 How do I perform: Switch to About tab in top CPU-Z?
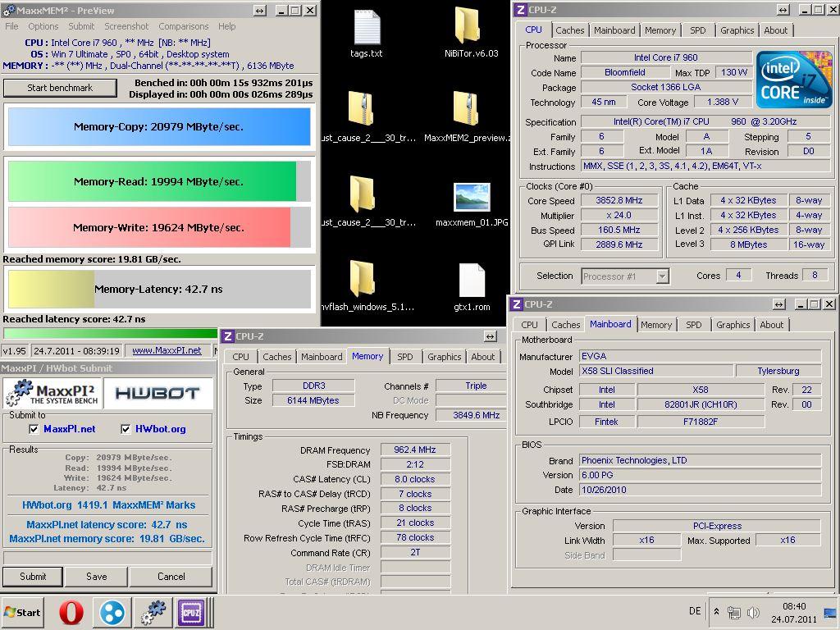point(775,30)
